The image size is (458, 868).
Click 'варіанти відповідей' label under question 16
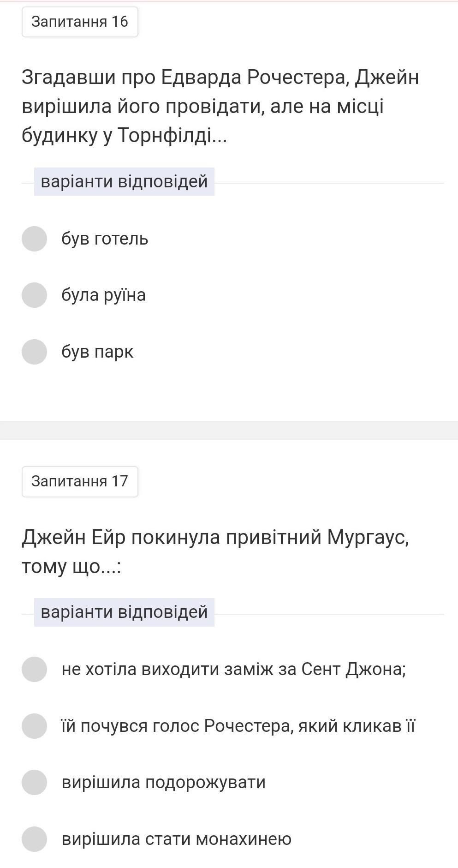[x=124, y=181]
